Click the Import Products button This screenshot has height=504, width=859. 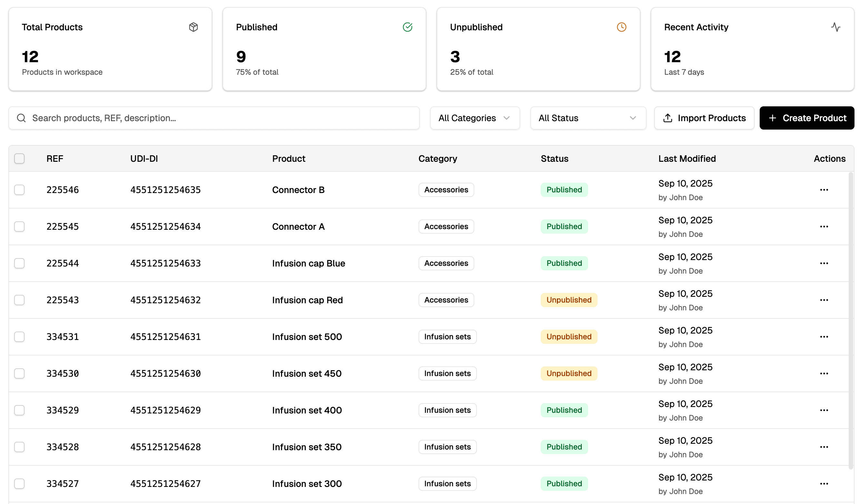(x=704, y=118)
